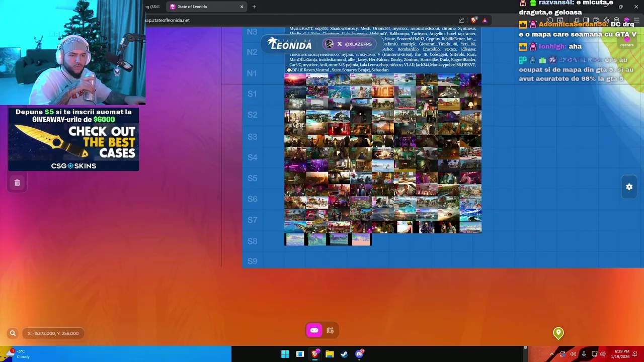Image resolution: width=644 pixels, height=362 pixels.
Task: Click the page vertical scrollbar handle
Action: click(x=525, y=347)
